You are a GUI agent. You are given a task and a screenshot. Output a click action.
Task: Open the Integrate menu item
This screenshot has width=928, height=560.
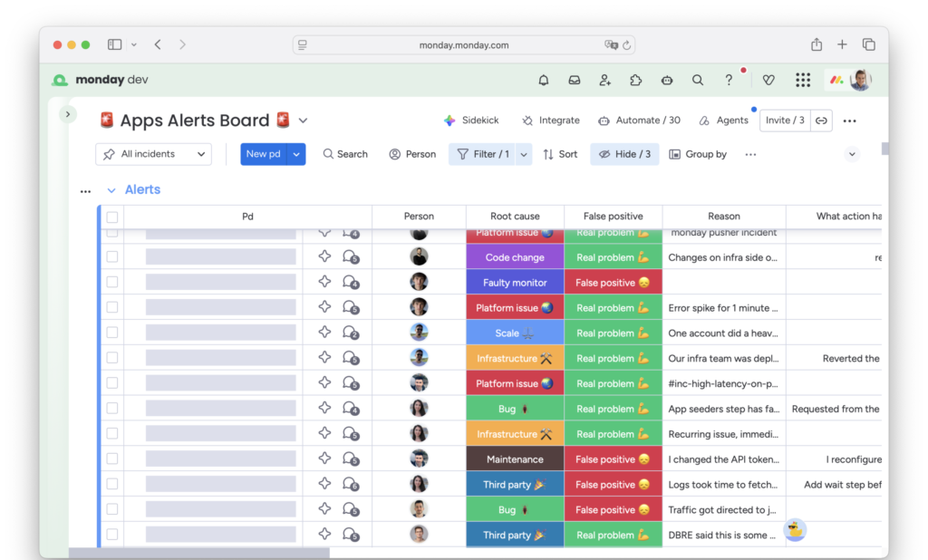click(550, 121)
